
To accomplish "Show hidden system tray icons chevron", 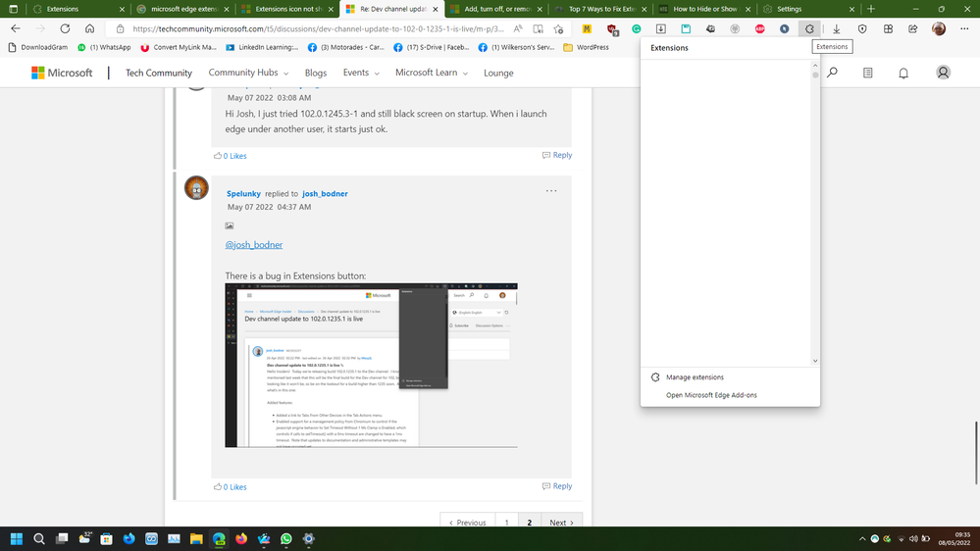I will click(x=862, y=538).
